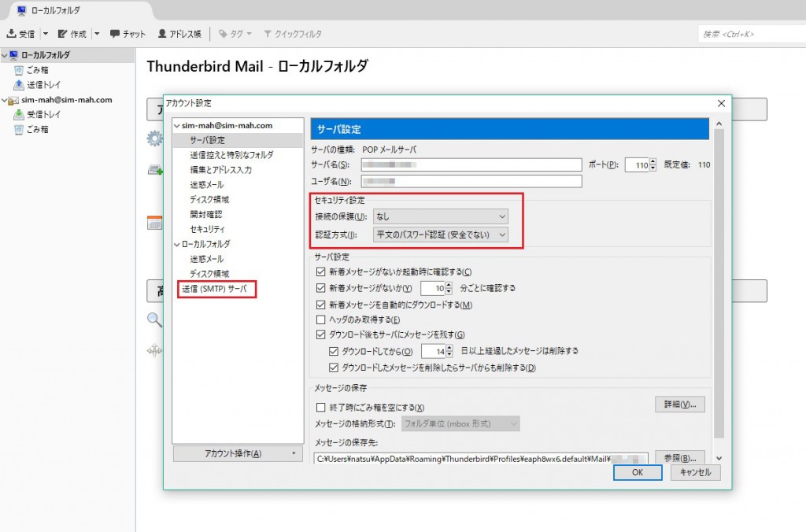Click the 14 days stepper field

(x=437, y=352)
